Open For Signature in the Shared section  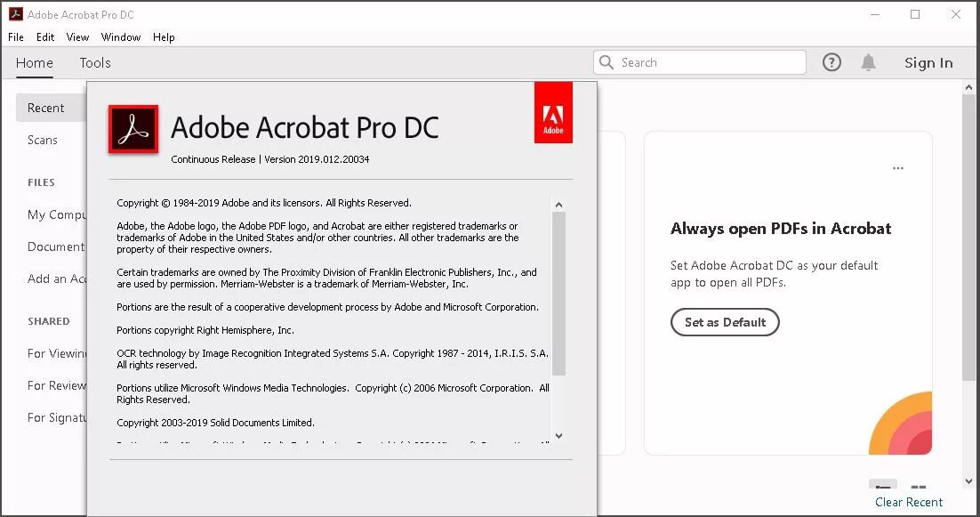[57, 417]
